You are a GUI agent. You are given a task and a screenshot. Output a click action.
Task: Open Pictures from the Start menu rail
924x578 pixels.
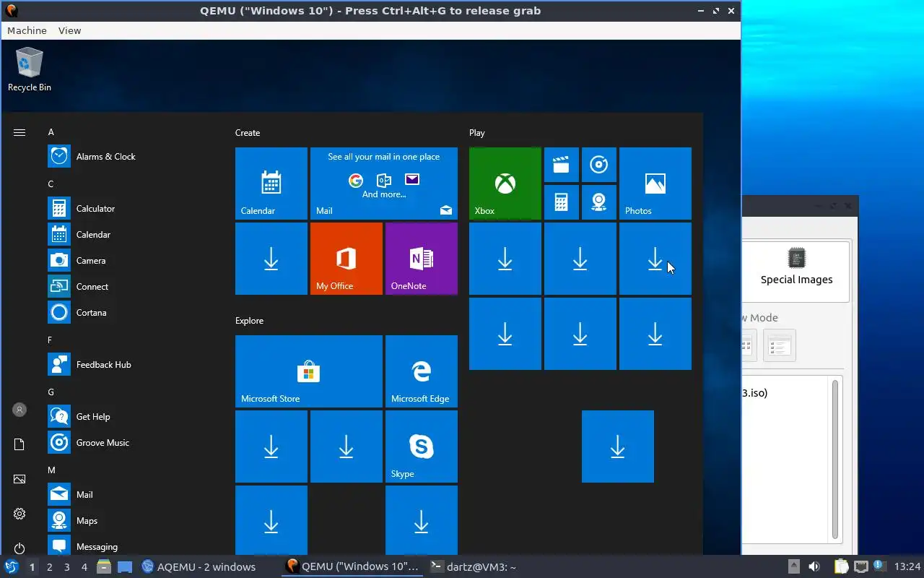coord(19,479)
